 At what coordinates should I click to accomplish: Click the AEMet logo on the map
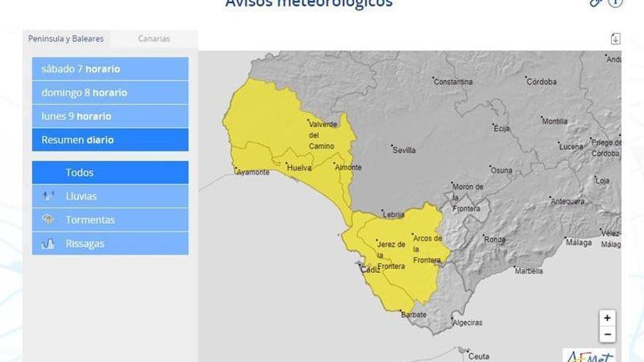(x=589, y=355)
